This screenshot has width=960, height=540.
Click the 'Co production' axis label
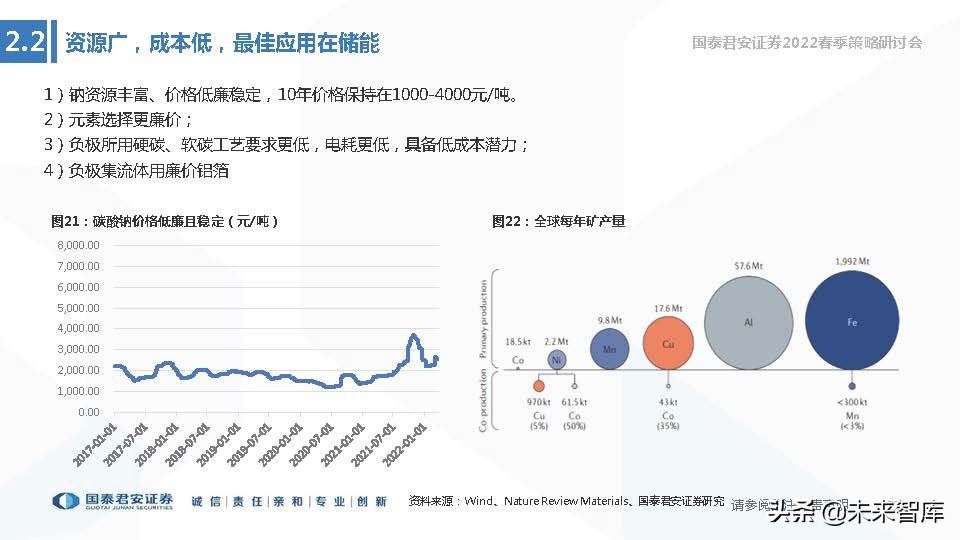[x=483, y=400]
